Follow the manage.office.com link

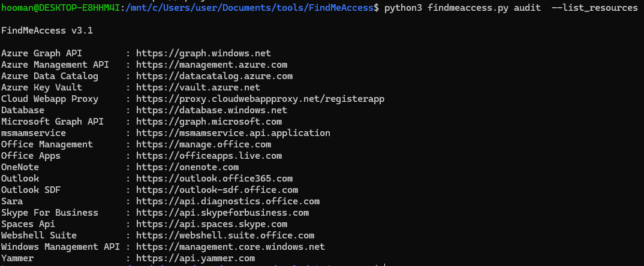[x=203, y=144]
